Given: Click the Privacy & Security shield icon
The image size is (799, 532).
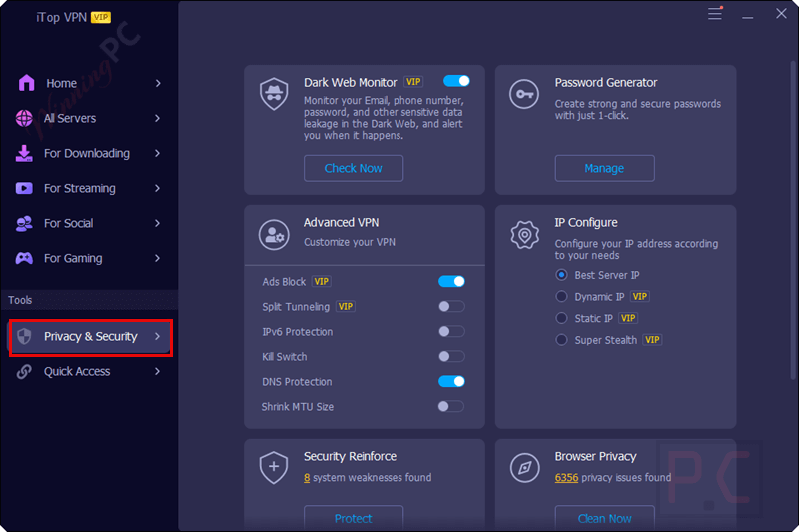Looking at the screenshot, I should (24, 336).
